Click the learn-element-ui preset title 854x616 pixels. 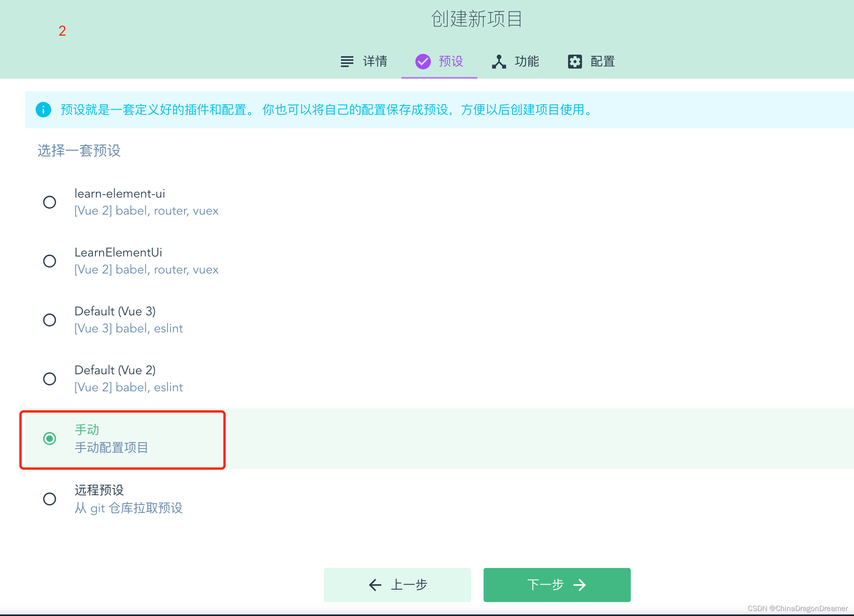coord(120,193)
